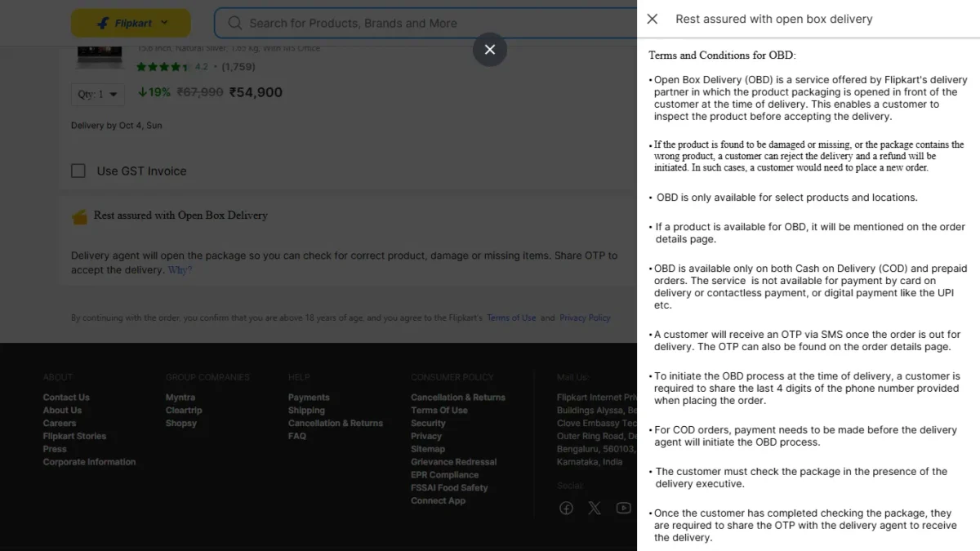Open EPR Compliance footer link
Image resolution: width=980 pixels, height=551 pixels.
pyautogui.click(x=445, y=475)
